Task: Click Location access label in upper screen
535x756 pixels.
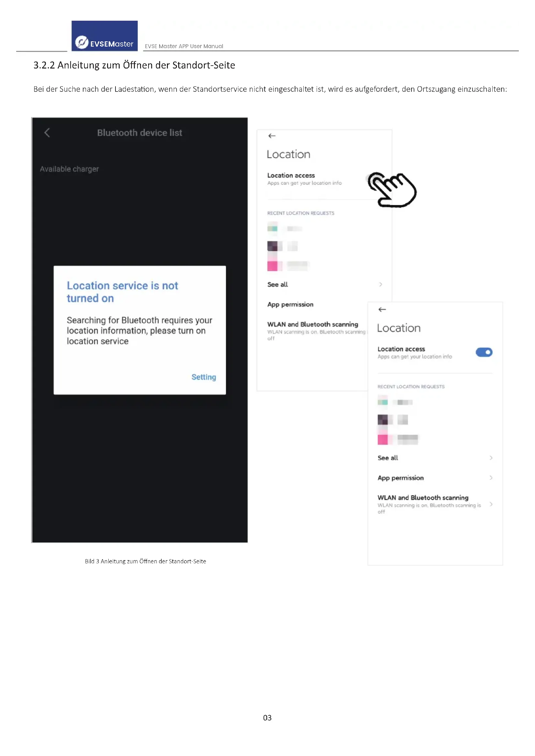Action: (291, 176)
